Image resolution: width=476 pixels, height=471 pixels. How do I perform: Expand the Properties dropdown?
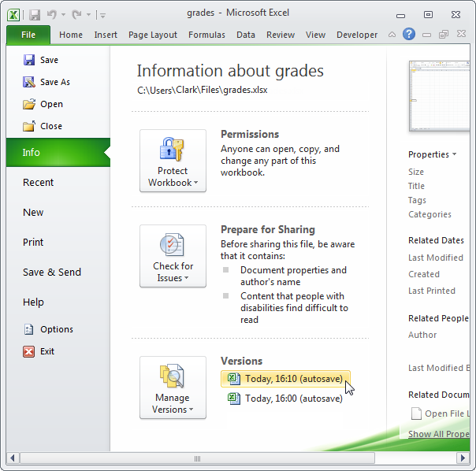tap(433, 154)
